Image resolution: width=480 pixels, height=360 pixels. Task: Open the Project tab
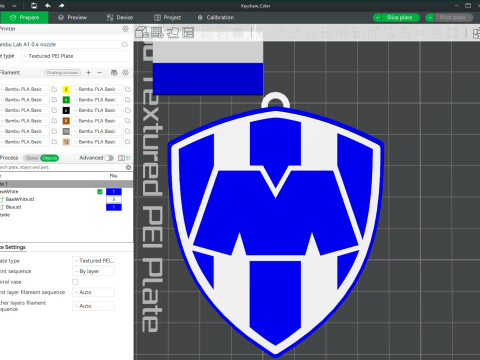[x=167, y=17]
